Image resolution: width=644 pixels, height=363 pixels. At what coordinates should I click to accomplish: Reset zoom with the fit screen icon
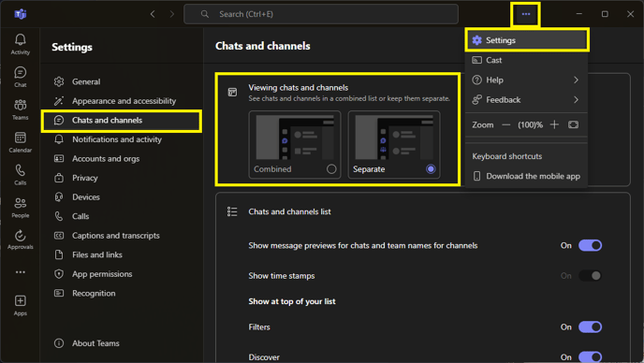pos(574,124)
